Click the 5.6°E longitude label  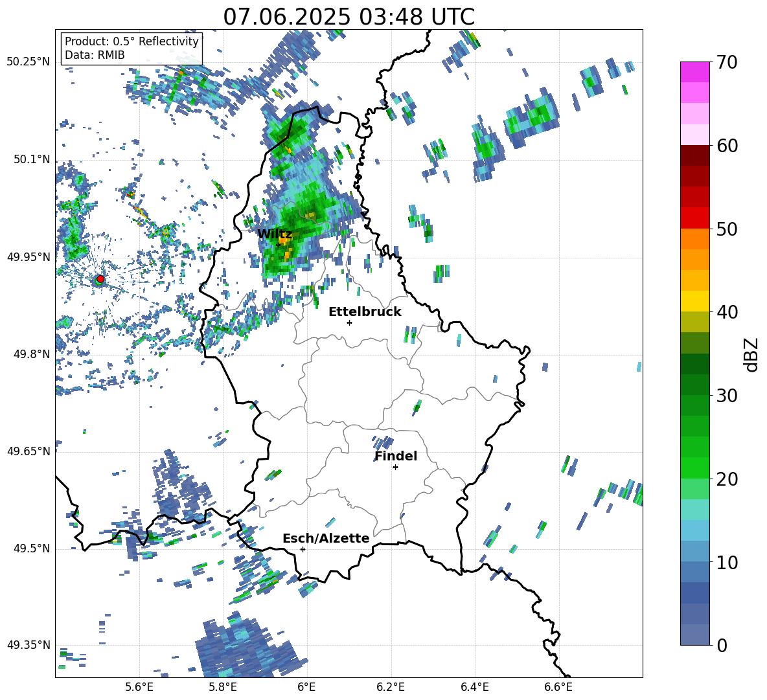139,687
